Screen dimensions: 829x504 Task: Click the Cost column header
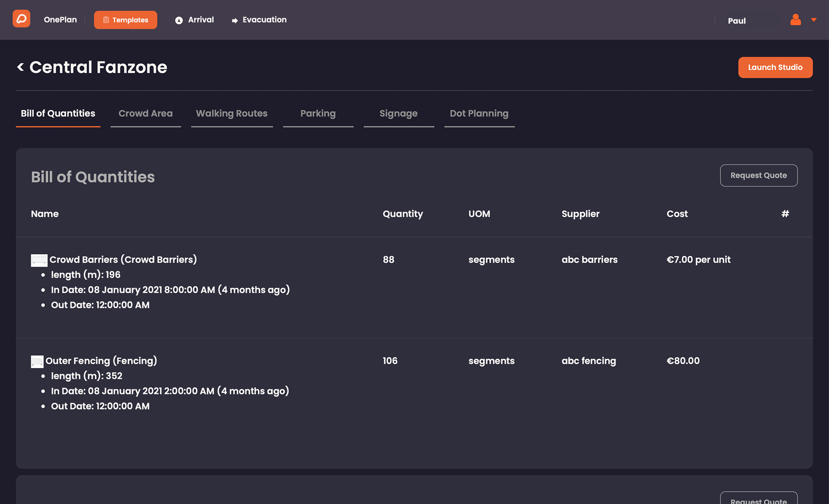pos(677,214)
